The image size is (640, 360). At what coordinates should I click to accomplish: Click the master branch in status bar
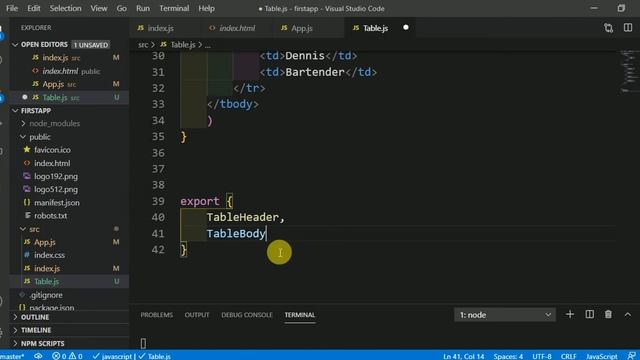pyautogui.click(x=11, y=356)
